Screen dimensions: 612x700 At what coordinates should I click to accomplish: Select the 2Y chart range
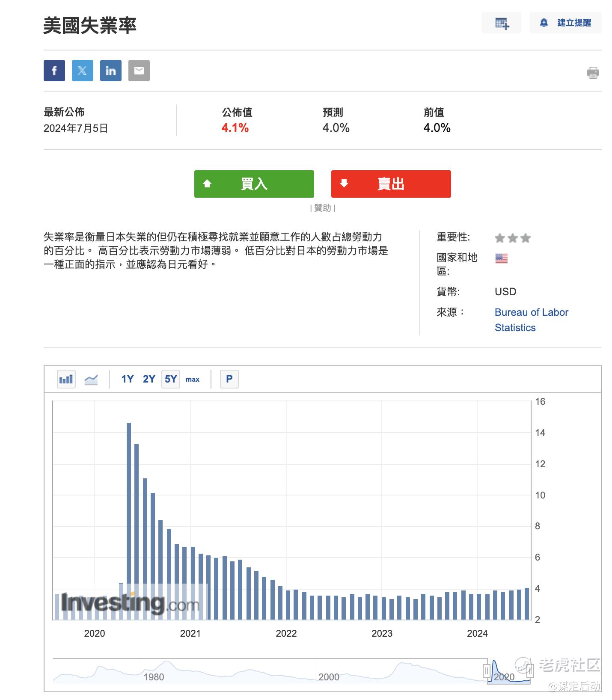pos(149,379)
